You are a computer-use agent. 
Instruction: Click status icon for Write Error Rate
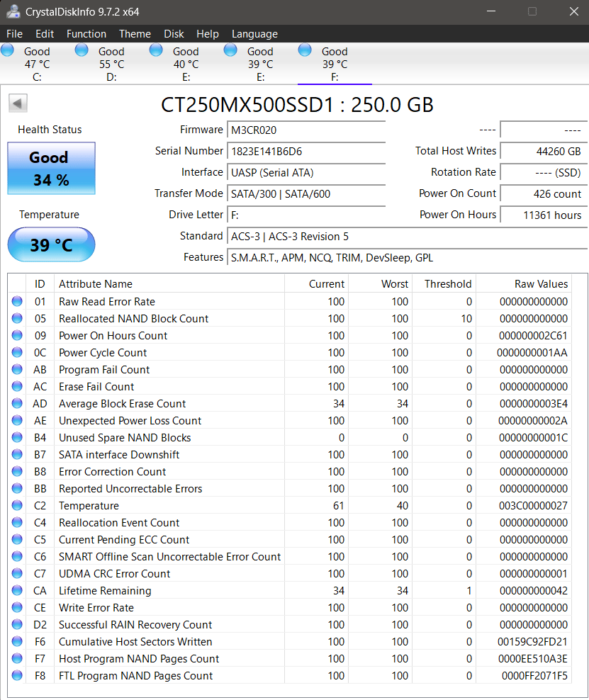(17, 607)
